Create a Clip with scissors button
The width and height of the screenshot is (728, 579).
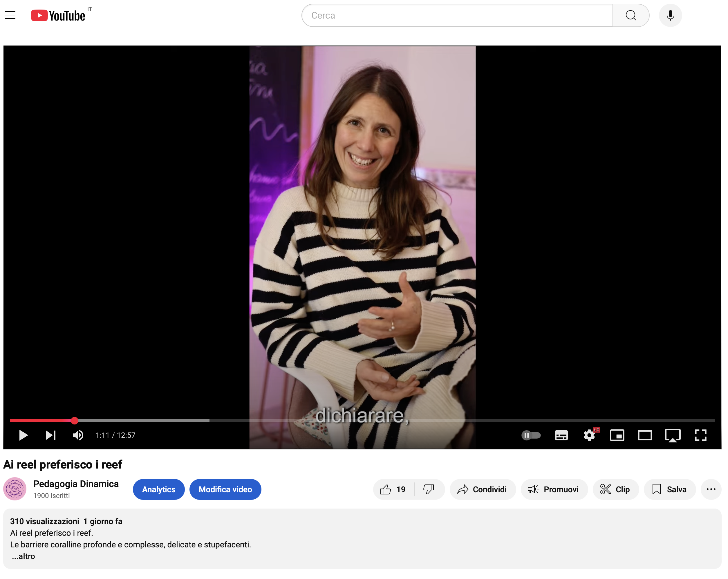pos(616,489)
